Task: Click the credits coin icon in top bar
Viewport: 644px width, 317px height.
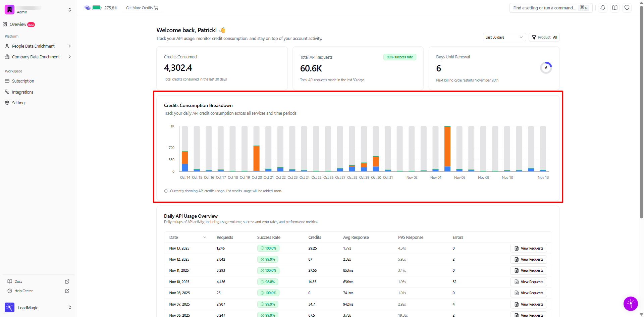Action: 88,8
